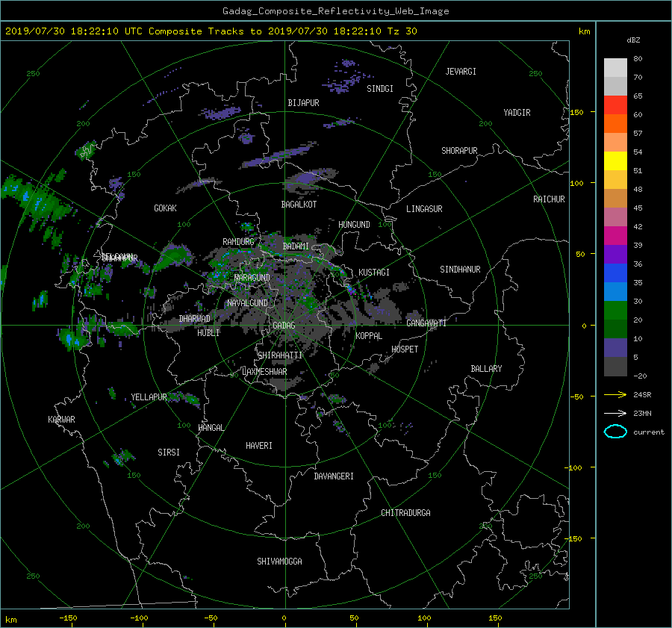The image size is (672, 628).
Task: Click the SINDGI city label
Action: 380,89
